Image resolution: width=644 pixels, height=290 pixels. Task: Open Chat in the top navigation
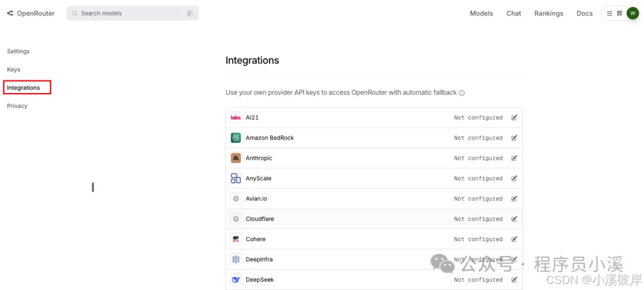coord(514,13)
